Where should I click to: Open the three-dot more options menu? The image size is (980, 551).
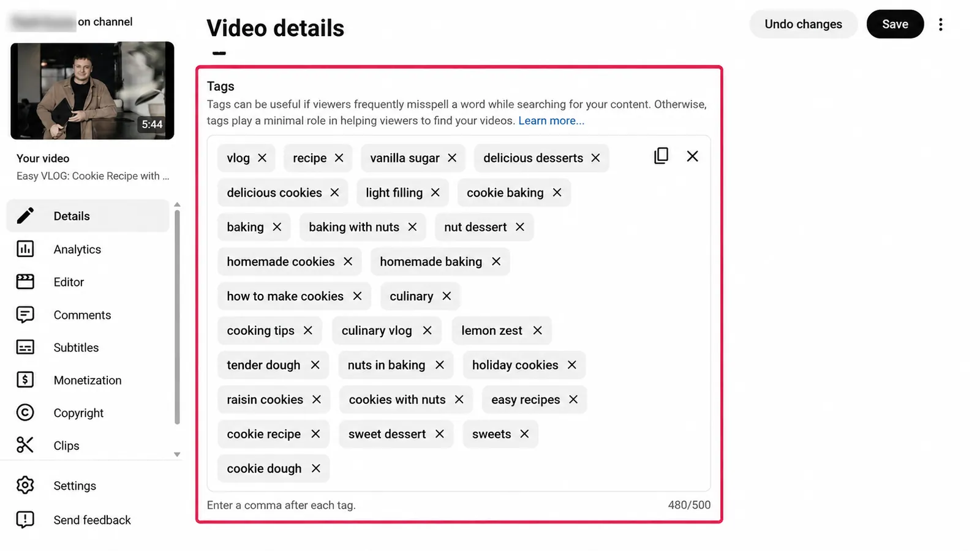[x=941, y=24]
